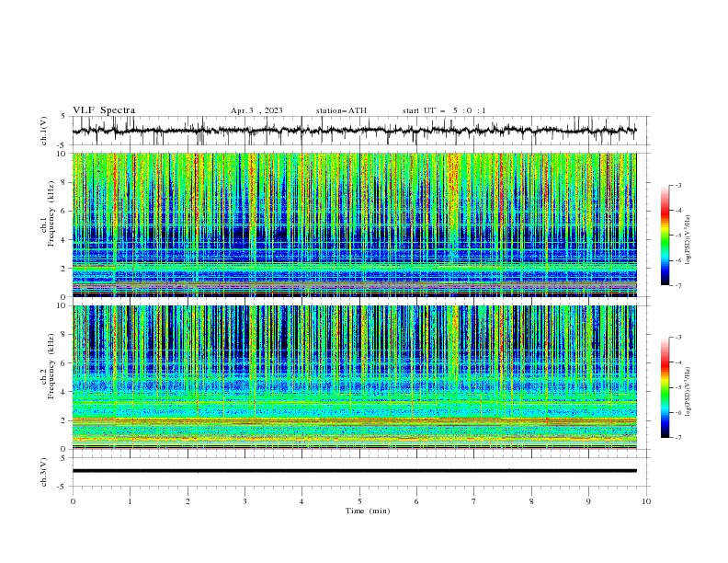Click the lower PSD color scale bar

(x=665, y=387)
